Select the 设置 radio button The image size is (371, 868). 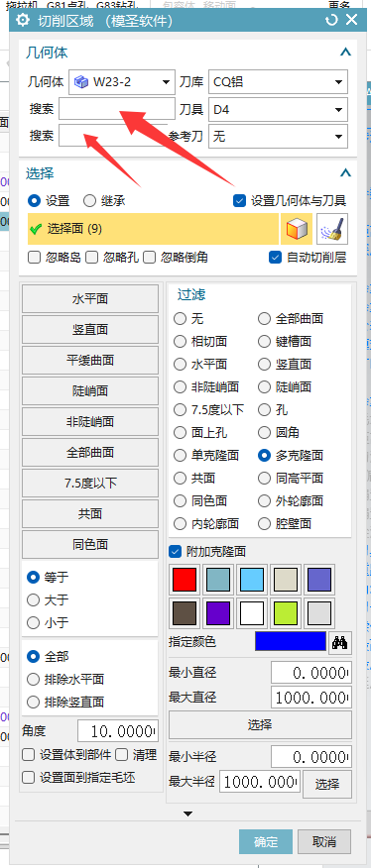pos(34,201)
